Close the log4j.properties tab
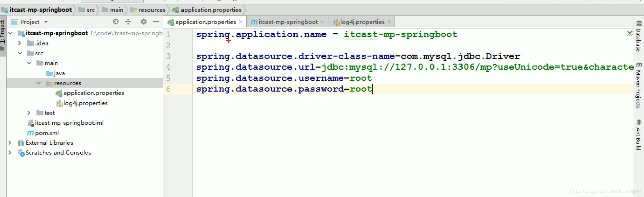 (x=389, y=22)
